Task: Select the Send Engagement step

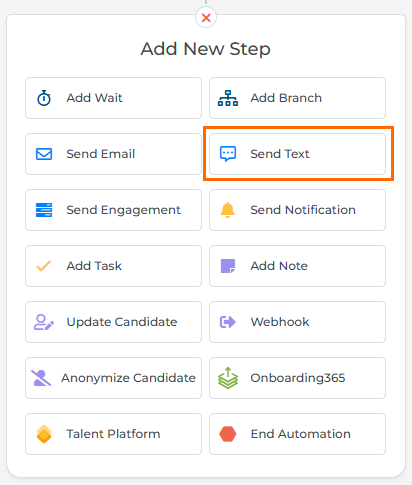Action: pyautogui.click(x=113, y=210)
